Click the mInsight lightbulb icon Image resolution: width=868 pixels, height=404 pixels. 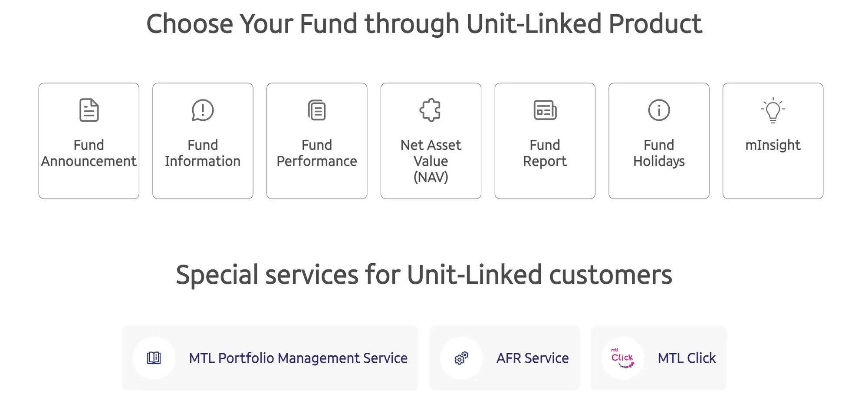point(773,110)
